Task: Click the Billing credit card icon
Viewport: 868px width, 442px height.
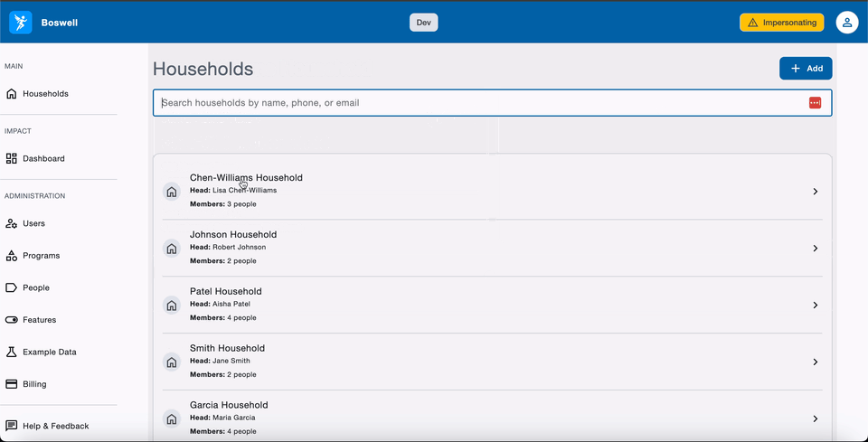Action: coord(12,384)
